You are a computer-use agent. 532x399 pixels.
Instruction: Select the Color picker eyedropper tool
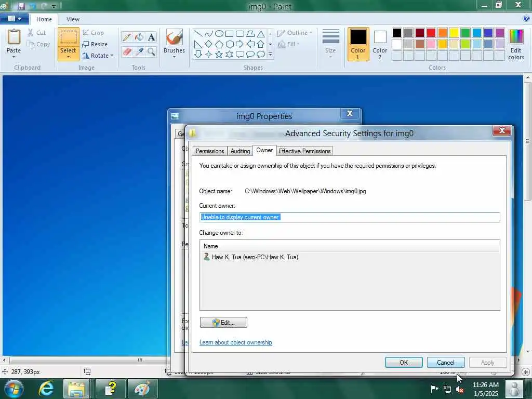click(x=139, y=52)
